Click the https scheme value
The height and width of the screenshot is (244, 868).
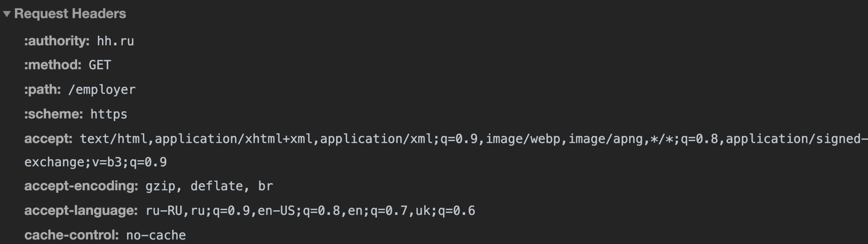[x=109, y=114]
